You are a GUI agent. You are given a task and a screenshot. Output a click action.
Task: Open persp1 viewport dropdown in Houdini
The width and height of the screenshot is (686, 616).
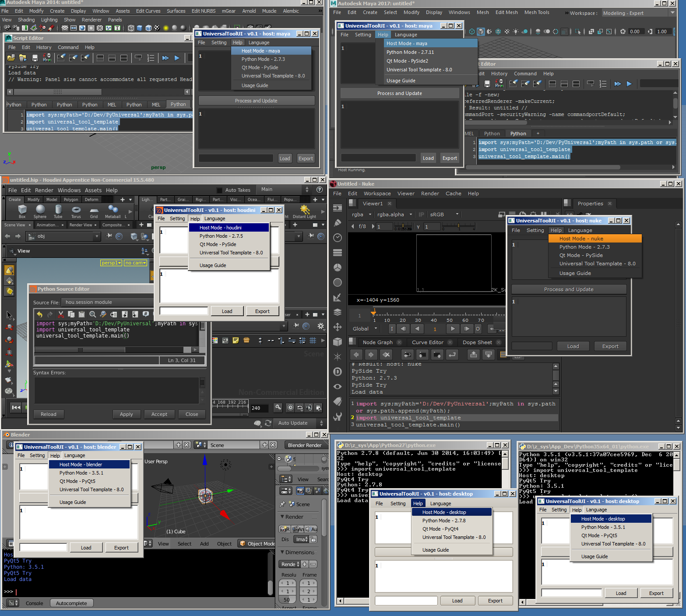[x=111, y=263]
